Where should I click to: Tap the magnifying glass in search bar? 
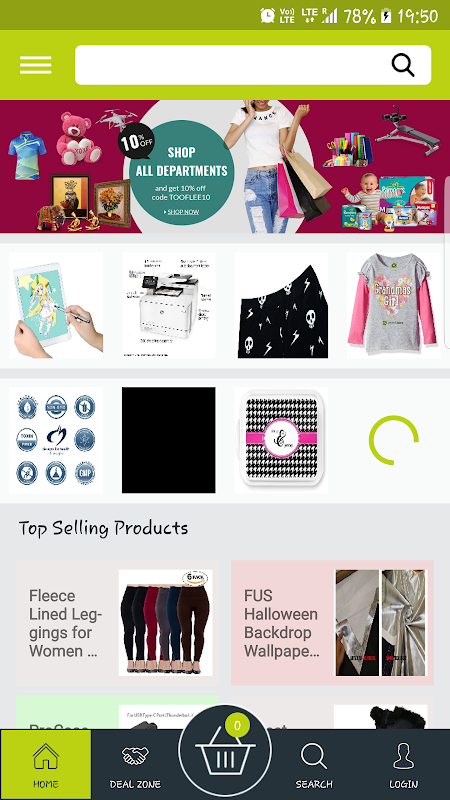(403, 65)
